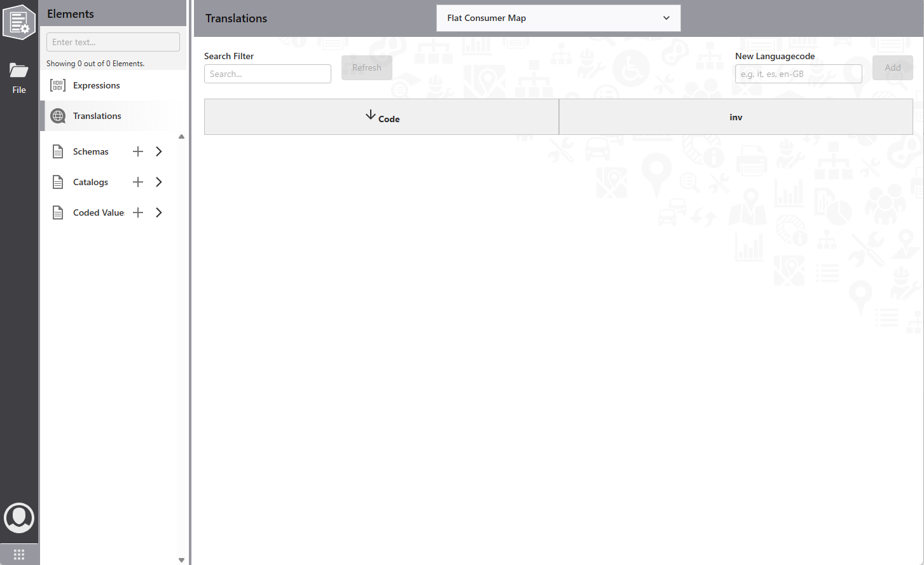This screenshot has height=565, width=924.
Task: Click the Translations globe icon
Action: (x=57, y=116)
